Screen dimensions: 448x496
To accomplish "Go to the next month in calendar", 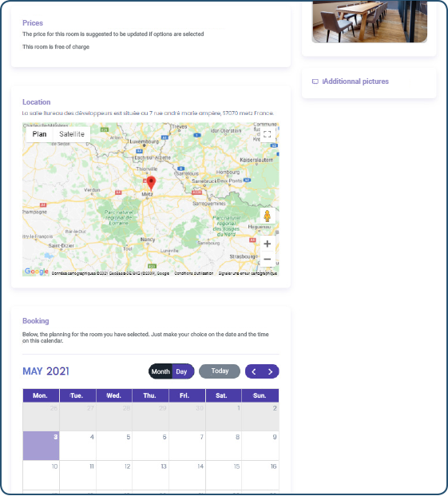I will [x=271, y=371].
